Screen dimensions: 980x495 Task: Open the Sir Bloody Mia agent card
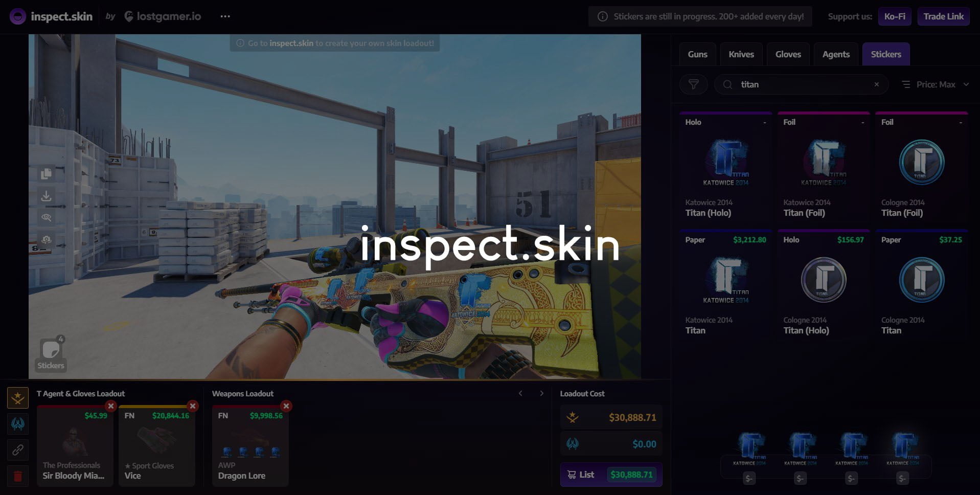click(75, 446)
